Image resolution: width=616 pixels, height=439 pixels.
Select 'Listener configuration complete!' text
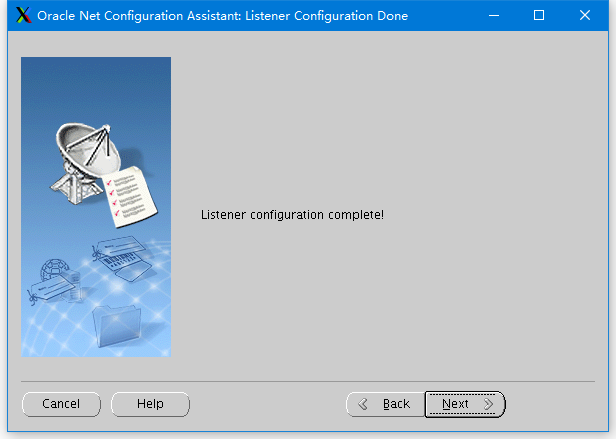click(292, 215)
